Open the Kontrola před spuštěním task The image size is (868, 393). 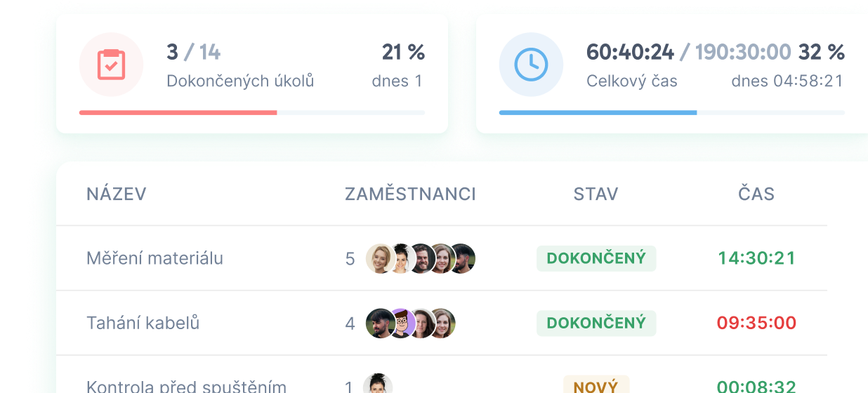tap(186, 387)
